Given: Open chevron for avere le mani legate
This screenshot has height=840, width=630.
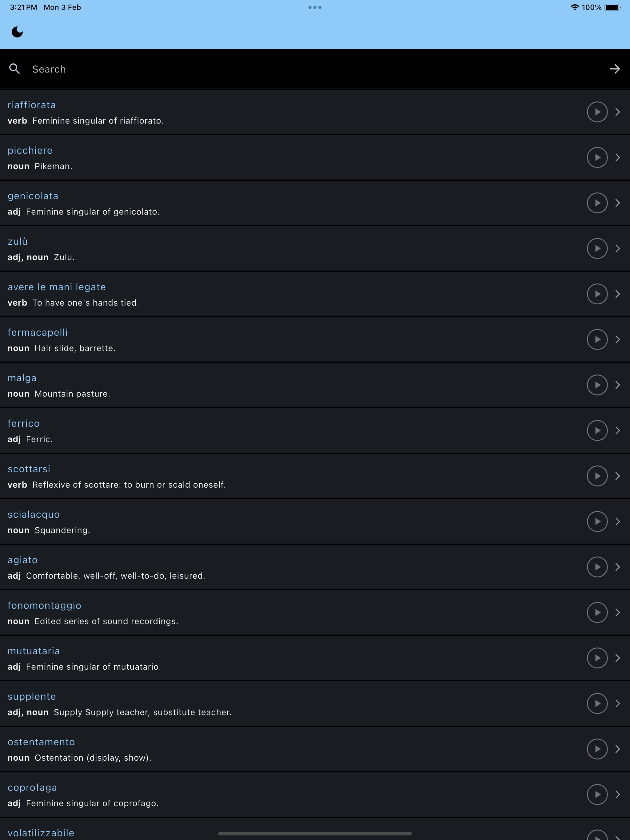Looking at the screenshot, I should pos(617,294).
